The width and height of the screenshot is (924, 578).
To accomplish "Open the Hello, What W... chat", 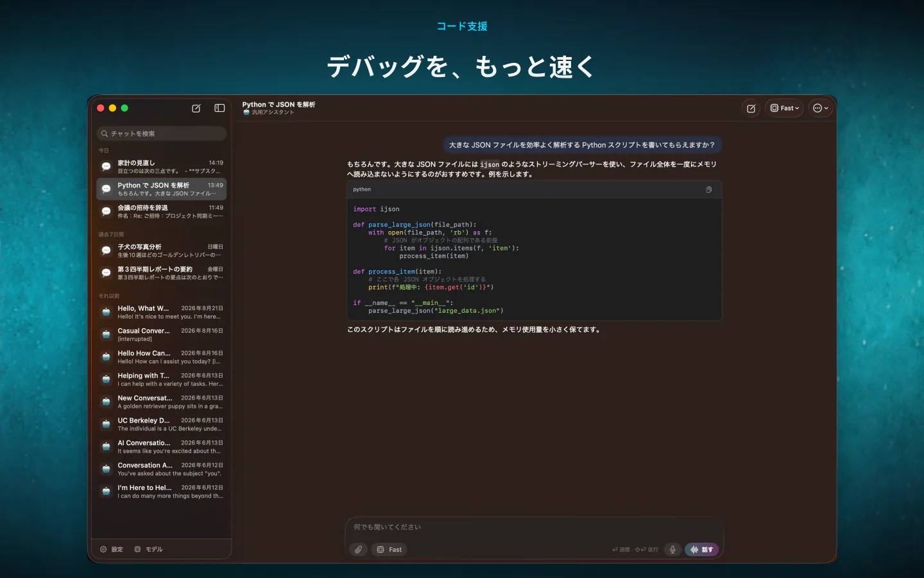I will (162, 313).
